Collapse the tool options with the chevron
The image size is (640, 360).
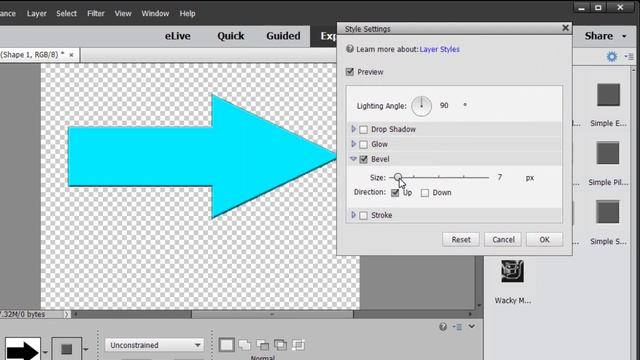click(471, 326)
